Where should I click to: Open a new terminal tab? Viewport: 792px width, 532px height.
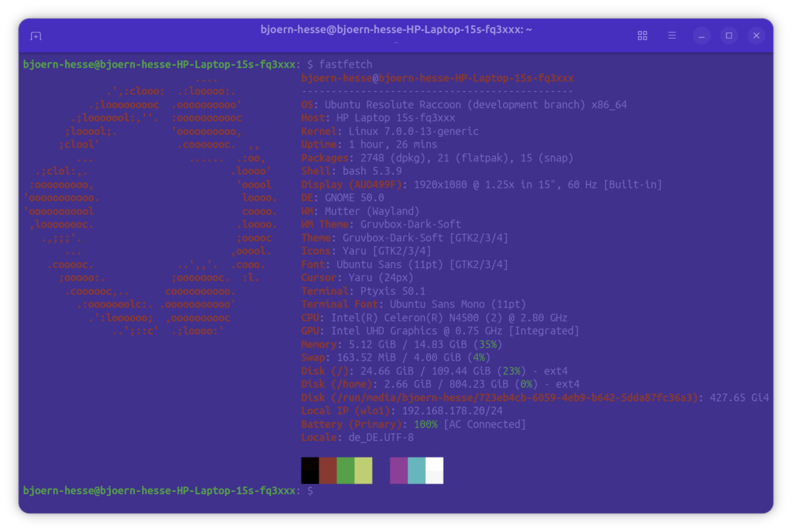pyautogui.click(x=36, y=36)
